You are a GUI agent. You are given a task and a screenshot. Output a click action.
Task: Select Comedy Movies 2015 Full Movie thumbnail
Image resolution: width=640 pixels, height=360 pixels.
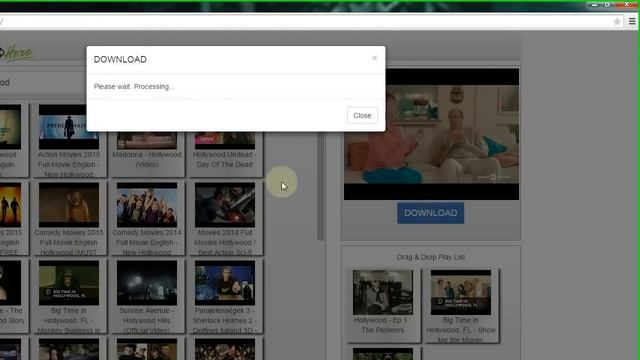(69, 205)
